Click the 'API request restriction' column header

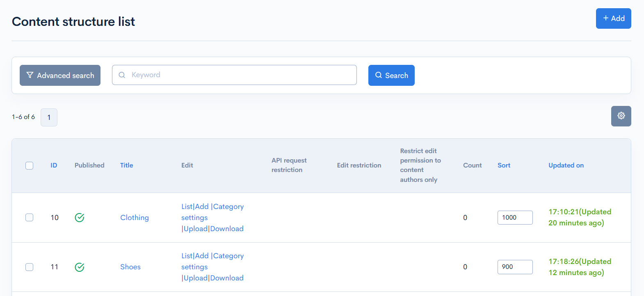(289, 165)
